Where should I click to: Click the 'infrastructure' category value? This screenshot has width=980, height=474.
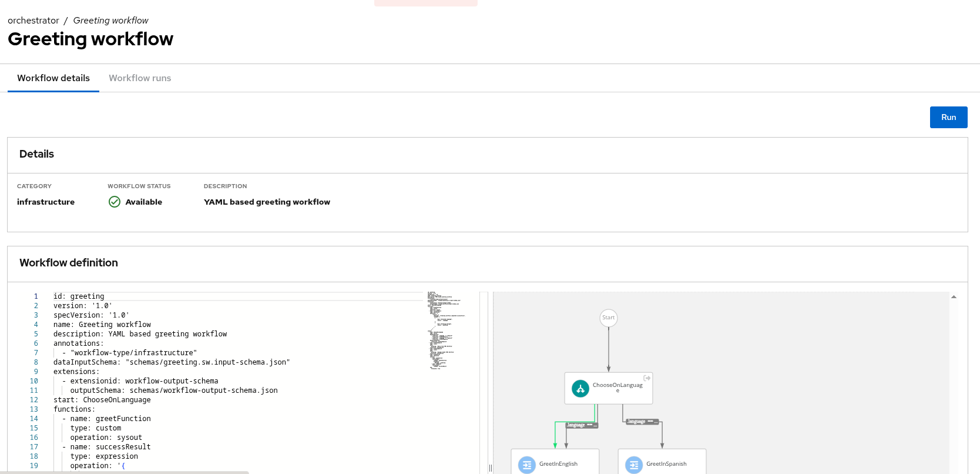point(46,202)
